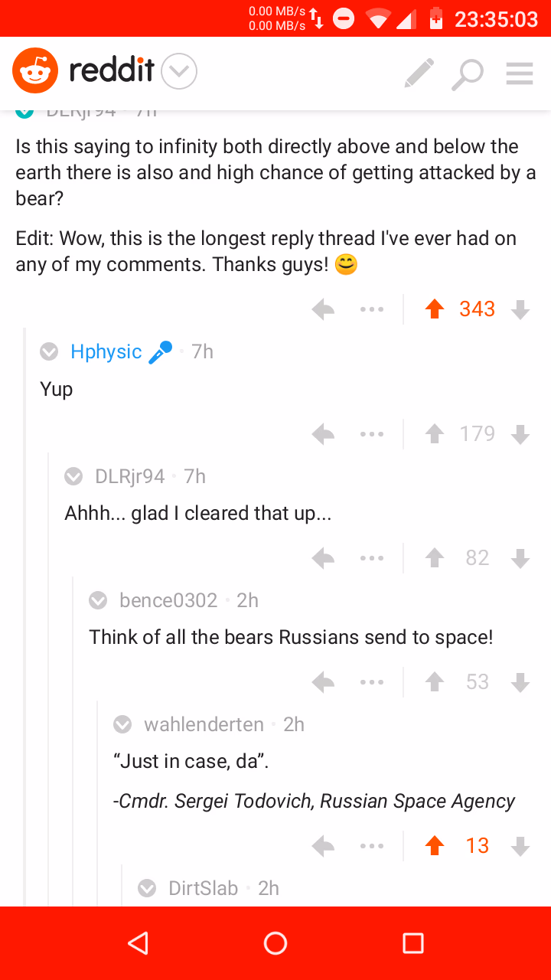
Task: Open more options for 343-point comment
Action: pos(372,309)
